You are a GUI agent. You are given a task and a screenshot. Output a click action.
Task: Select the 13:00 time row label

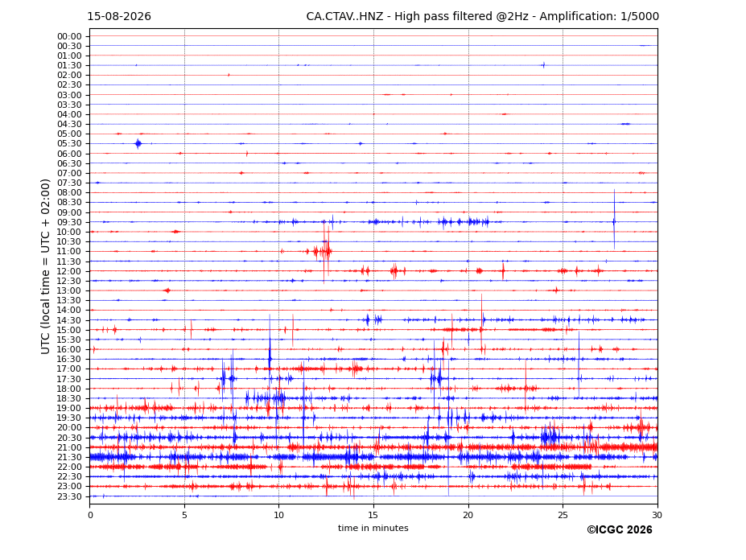[x=69, y=290]
